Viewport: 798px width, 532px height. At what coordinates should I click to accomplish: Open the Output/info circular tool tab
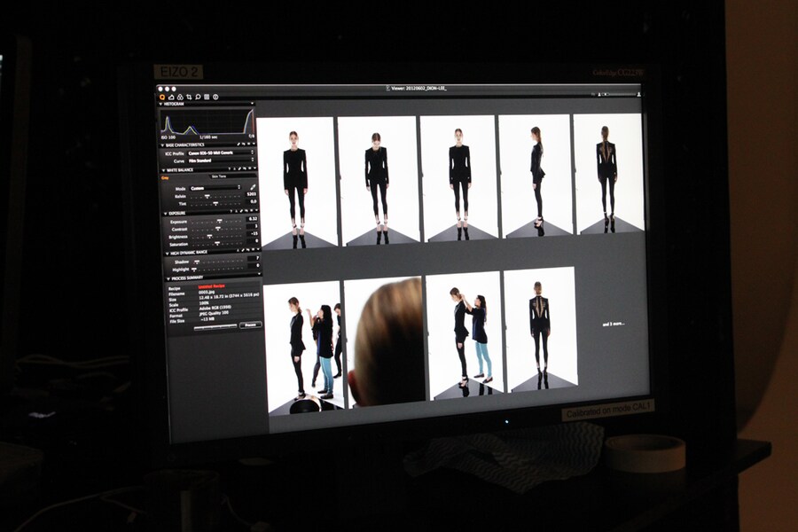click(215, 98)
